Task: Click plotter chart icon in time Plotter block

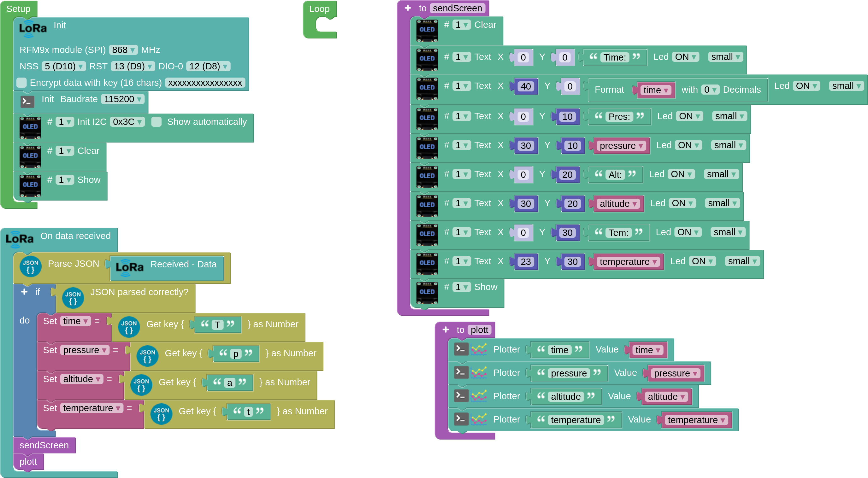Action: tap(479, 349)
